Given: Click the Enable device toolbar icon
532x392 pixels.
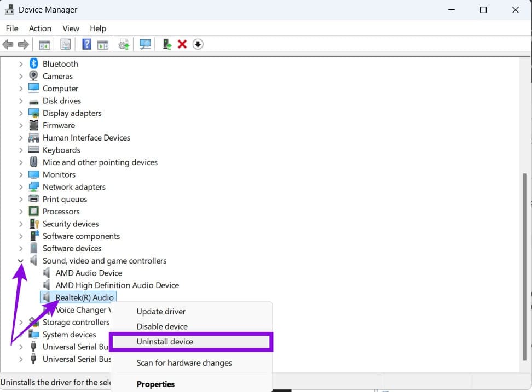Looking at the screenshot, I should pos(167,44).
